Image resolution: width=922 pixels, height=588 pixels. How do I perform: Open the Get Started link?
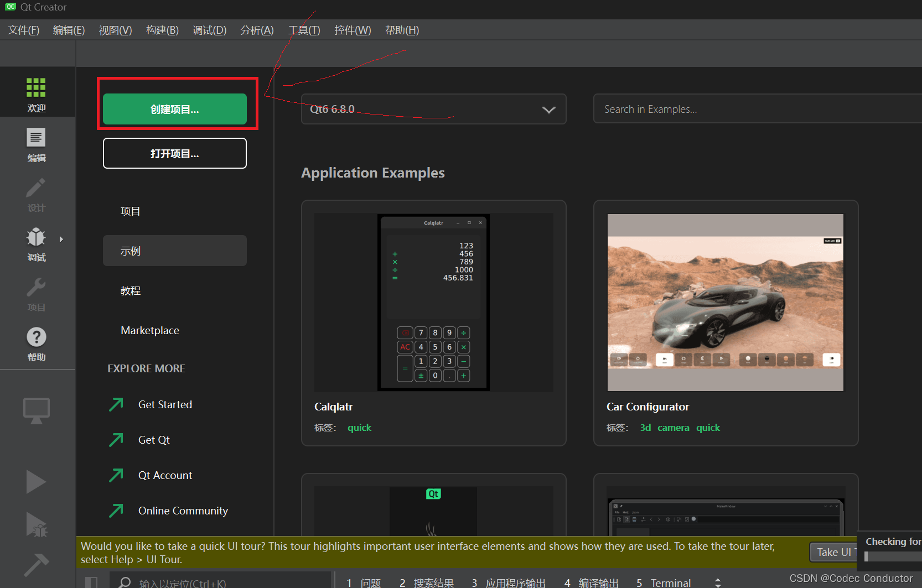(165, 404)
